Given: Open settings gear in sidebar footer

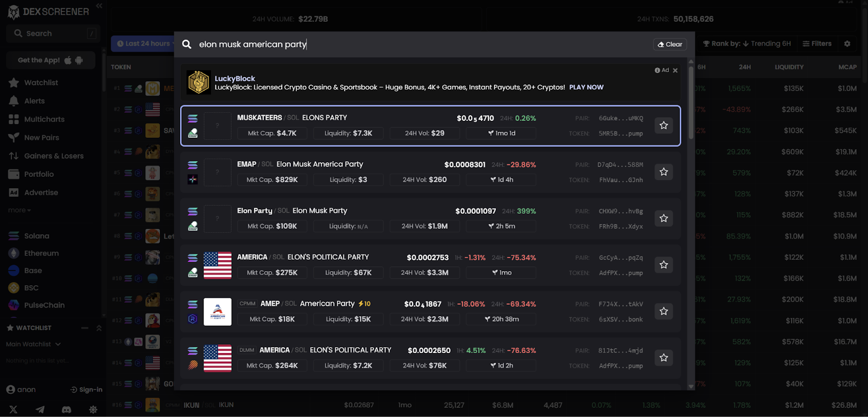Looking at the screenshot, I should click(x=93, y=410).
